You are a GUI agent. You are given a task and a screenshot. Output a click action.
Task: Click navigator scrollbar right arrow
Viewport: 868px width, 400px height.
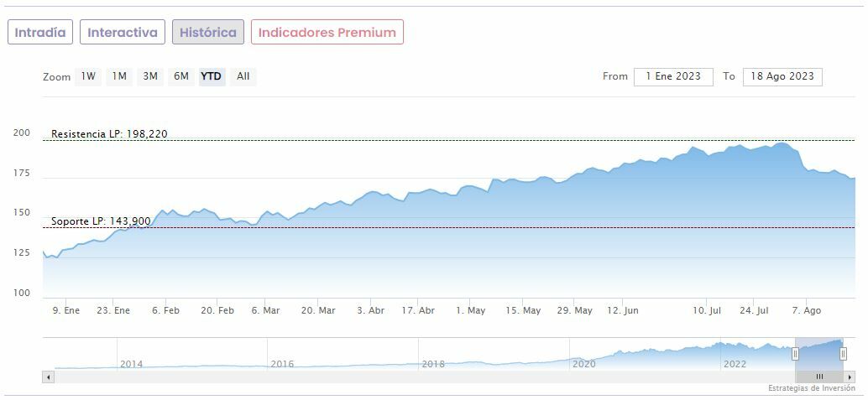pos(850,377)
